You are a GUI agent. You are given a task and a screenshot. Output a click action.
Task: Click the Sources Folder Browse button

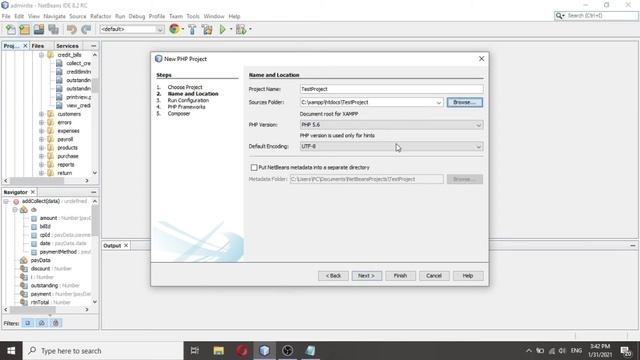tap(464, 102)
